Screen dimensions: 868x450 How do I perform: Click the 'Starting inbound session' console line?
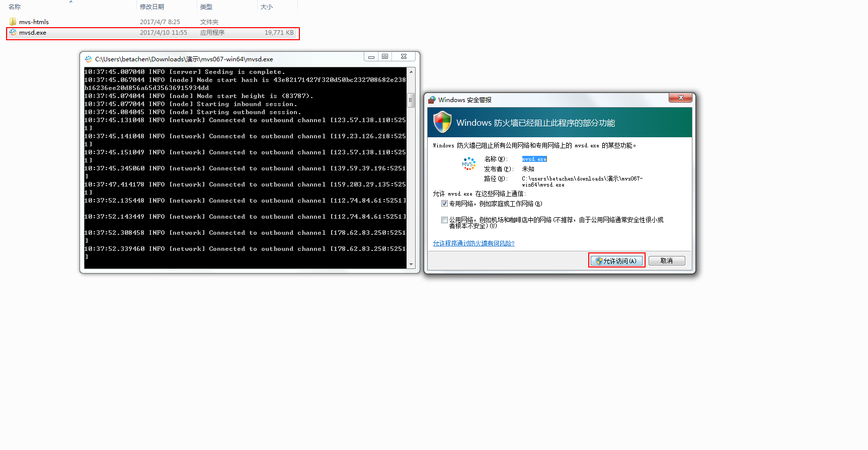tap(191, 104)
